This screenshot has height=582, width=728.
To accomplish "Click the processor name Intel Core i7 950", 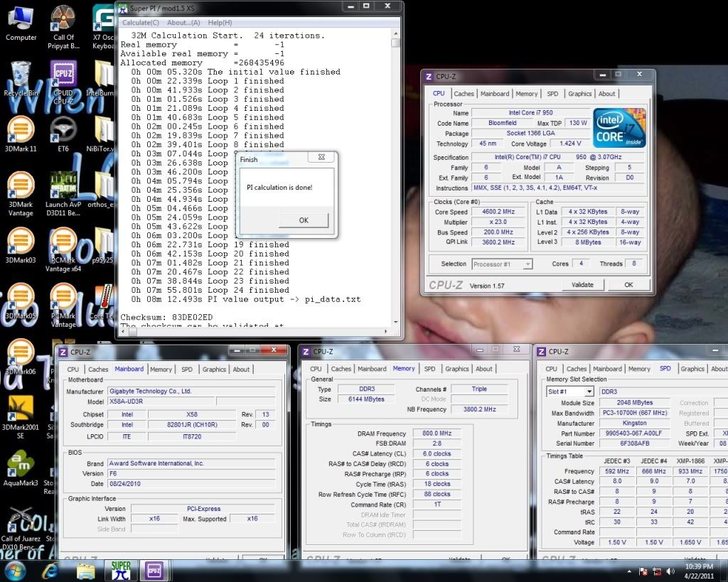I will [x=530, y=112].
